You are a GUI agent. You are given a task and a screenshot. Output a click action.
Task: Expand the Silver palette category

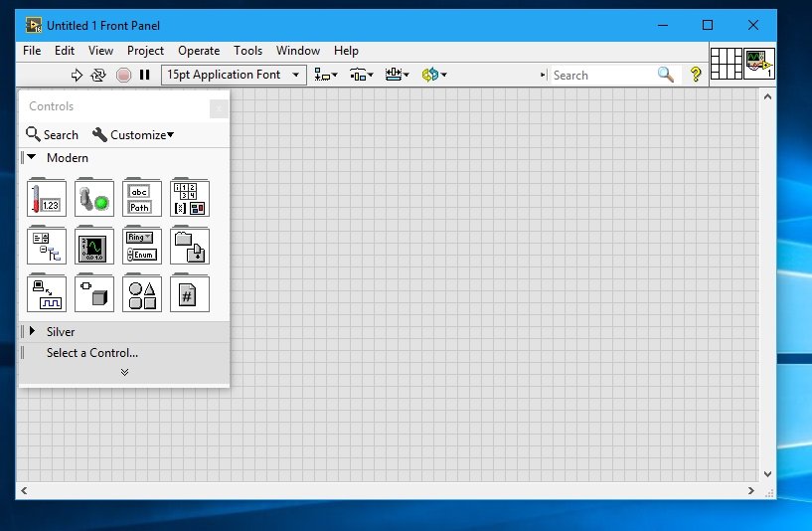(31, 331)
